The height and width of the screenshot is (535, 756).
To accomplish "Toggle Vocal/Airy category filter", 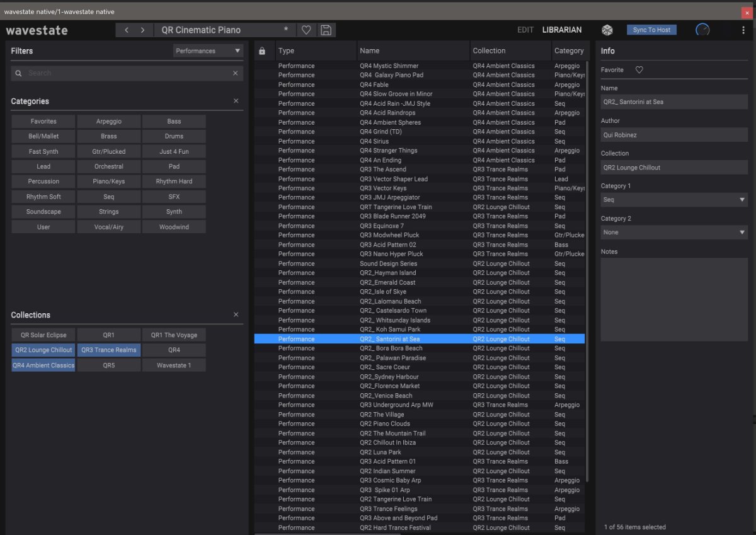I will pos(108,227).
